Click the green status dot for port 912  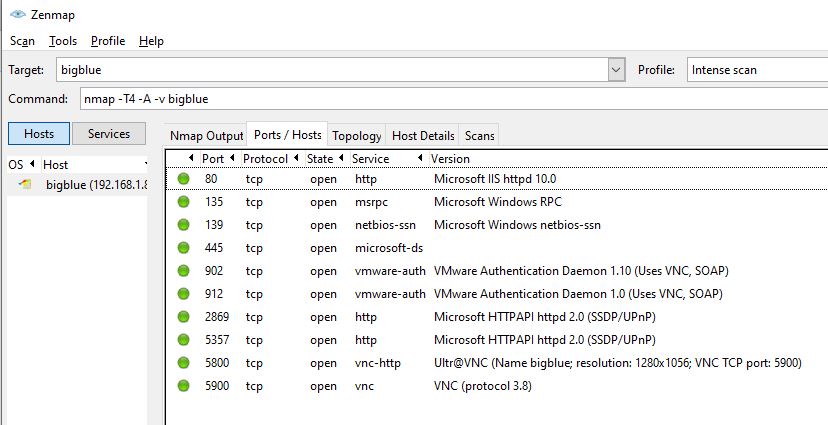tap(183, 294)
